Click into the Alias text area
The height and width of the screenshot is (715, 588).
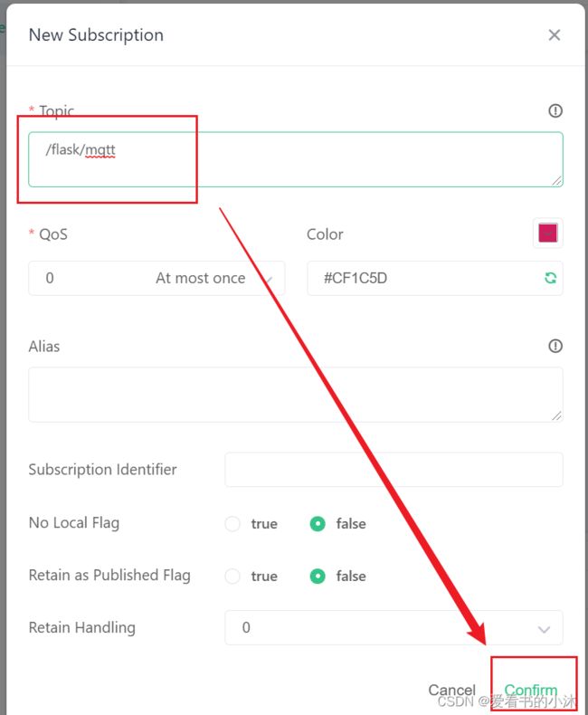coord(296,395)
